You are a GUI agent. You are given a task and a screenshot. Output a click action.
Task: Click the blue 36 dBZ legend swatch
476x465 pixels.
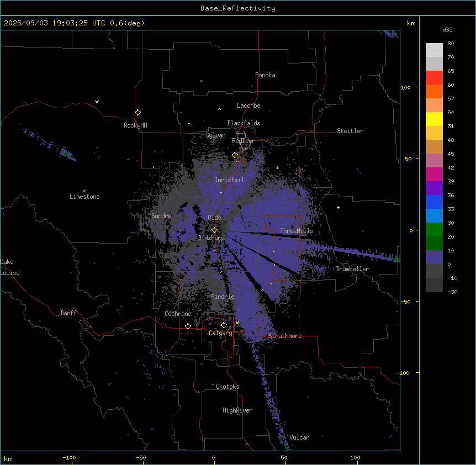click(434, 202)
